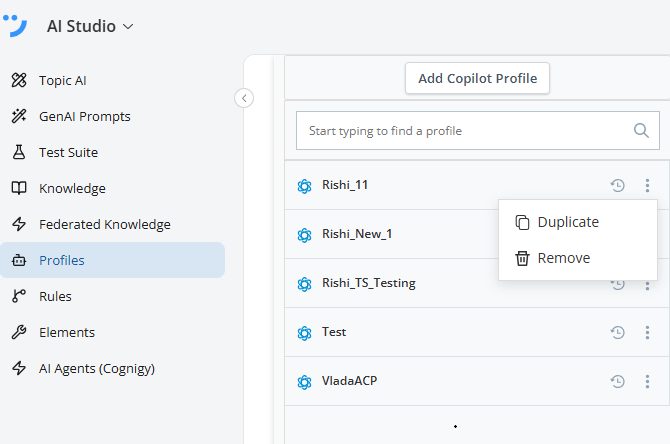670x444 pixels.
Task: Click the AI Studio smiley logo
Action: [x=15, y=26]
